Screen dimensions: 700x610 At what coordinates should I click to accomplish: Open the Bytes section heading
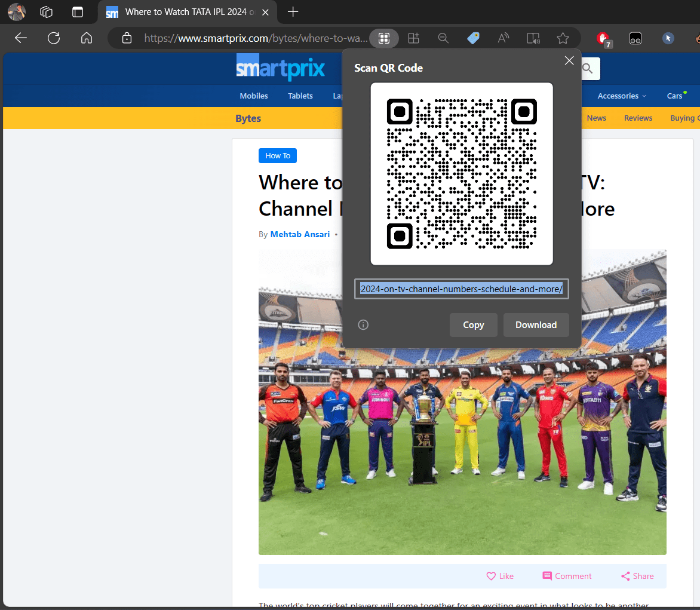248,118
